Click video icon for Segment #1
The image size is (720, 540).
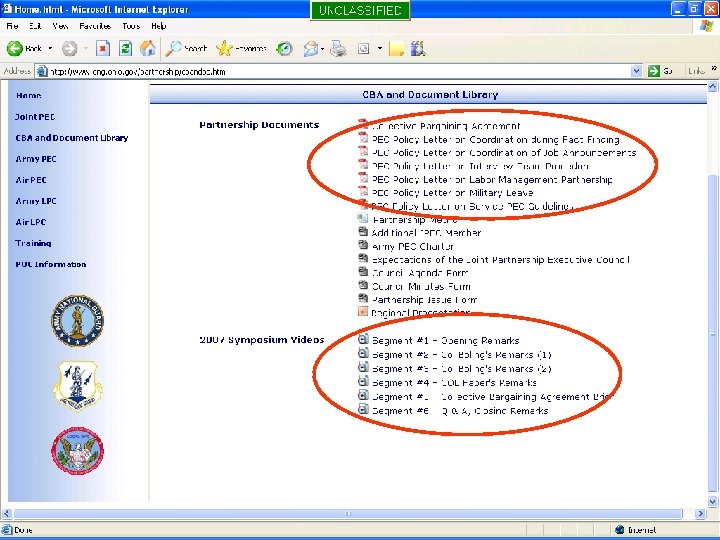pyautogui.click(x=363, y=339)
